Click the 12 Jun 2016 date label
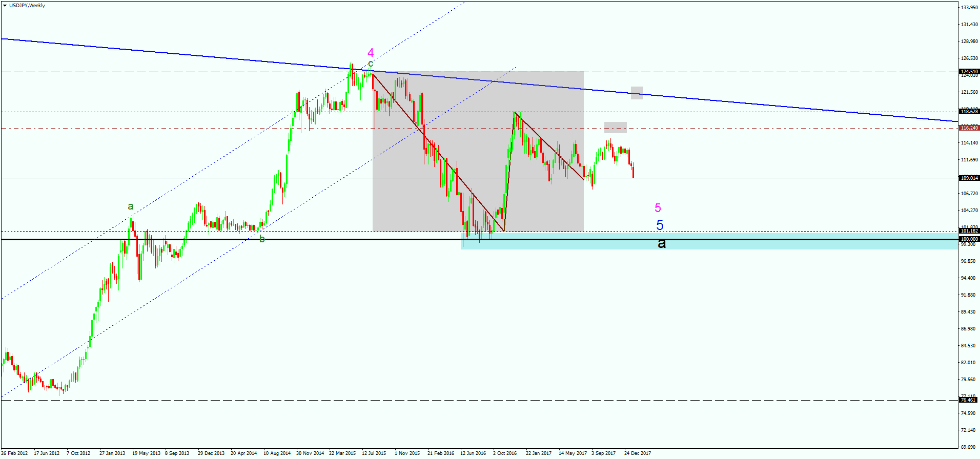The image size is (980, 459). click(473, 453)
